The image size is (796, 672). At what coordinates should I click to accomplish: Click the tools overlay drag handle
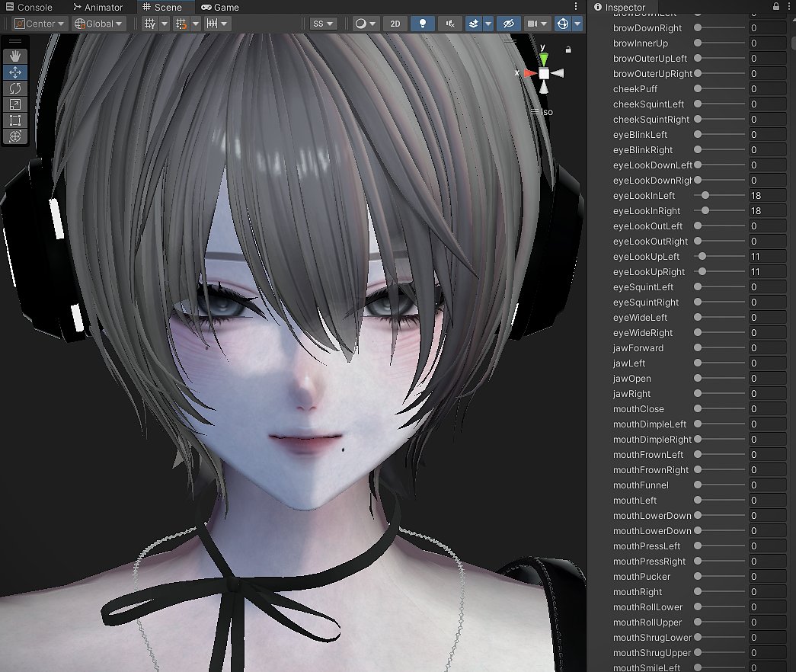click(15, 41)
